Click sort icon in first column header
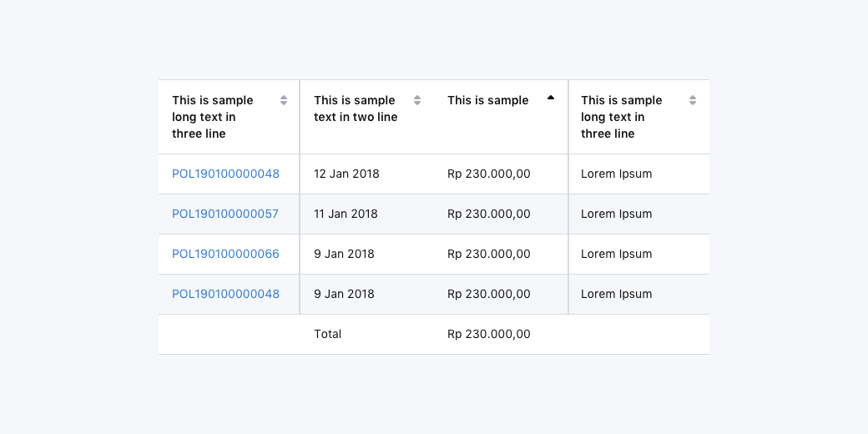Image resolution: width=868 pixels, height=434 pixels. tap(284, 100)
